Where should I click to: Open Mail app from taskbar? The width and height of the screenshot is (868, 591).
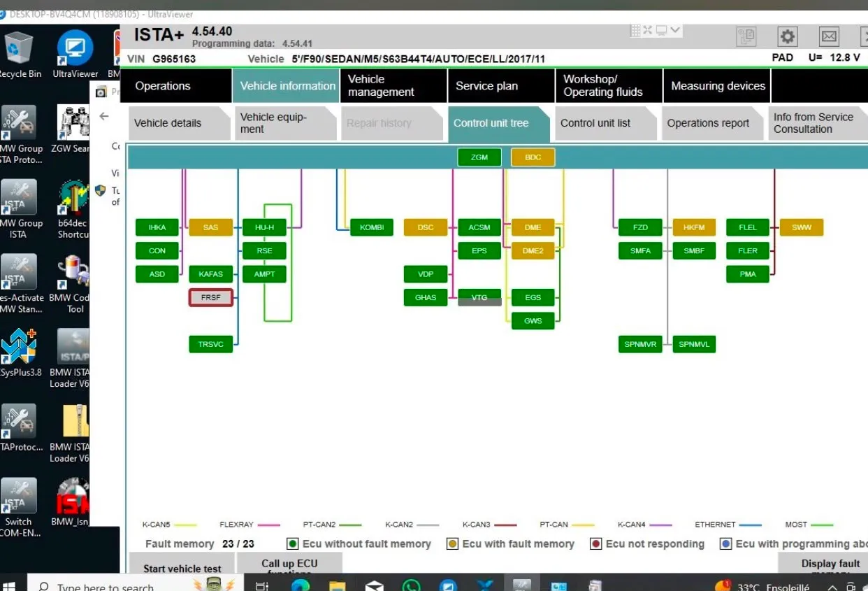[x=375, y=586]
